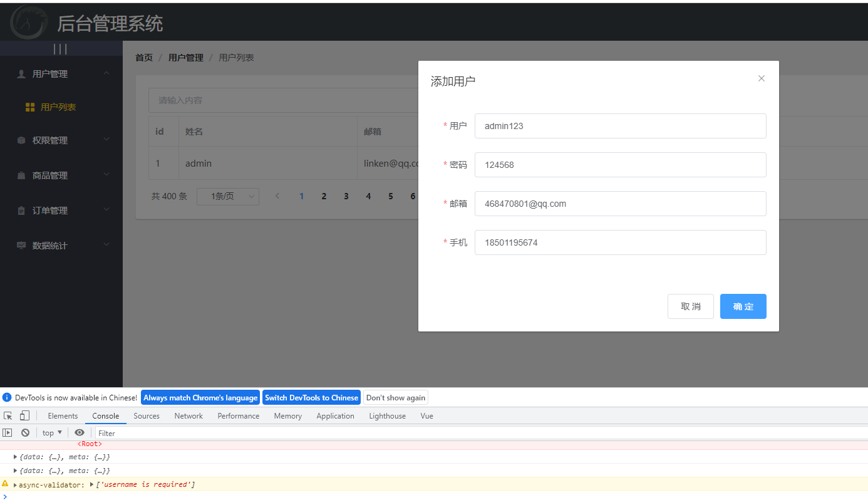Screen dimensions: 868x500
Task: Click the <Root> console text
Action: (90, 444)
